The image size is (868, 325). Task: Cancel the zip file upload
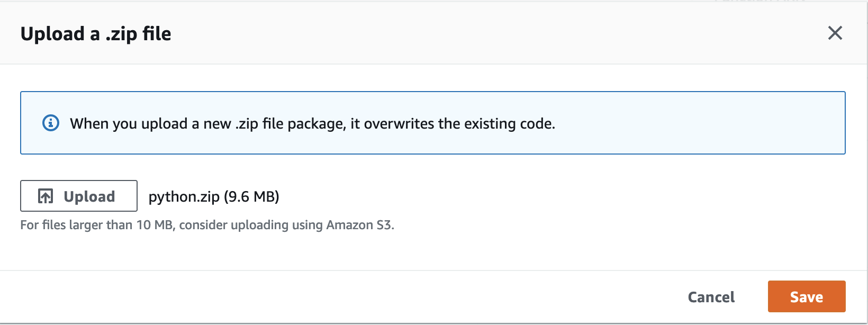tap(711, 297)
